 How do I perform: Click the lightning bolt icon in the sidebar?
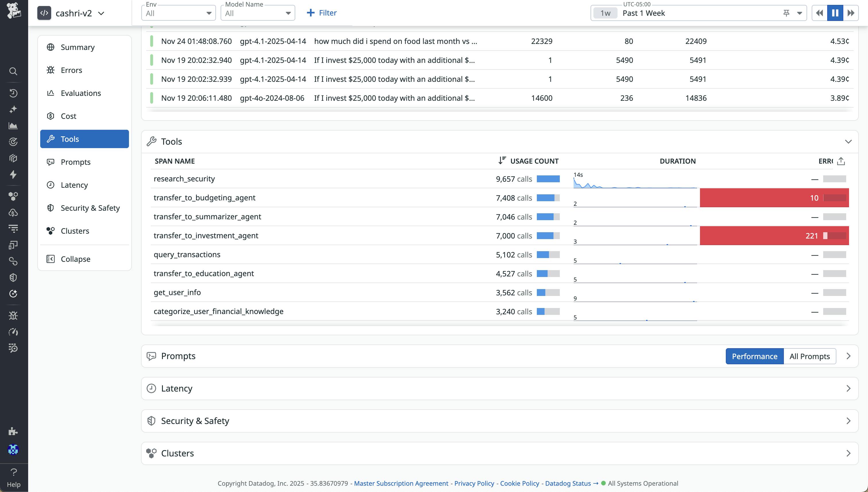pos(13,175)
